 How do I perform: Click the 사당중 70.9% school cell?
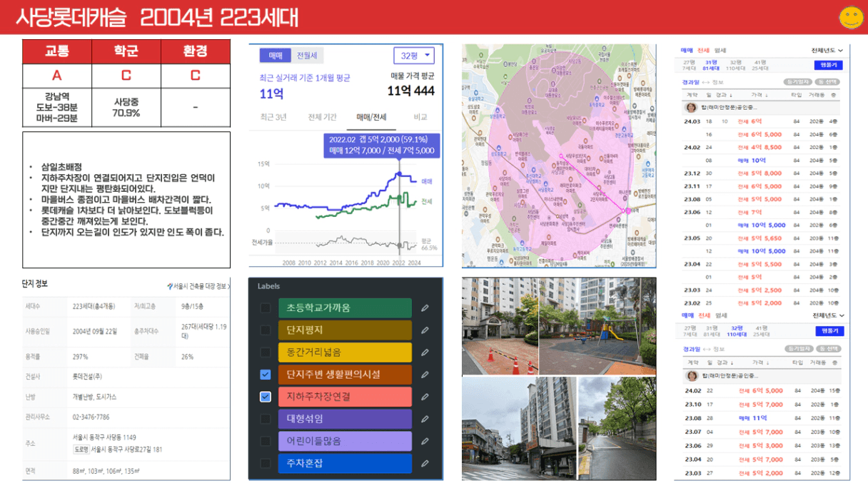pyautogui.click(x=126, y=108)
